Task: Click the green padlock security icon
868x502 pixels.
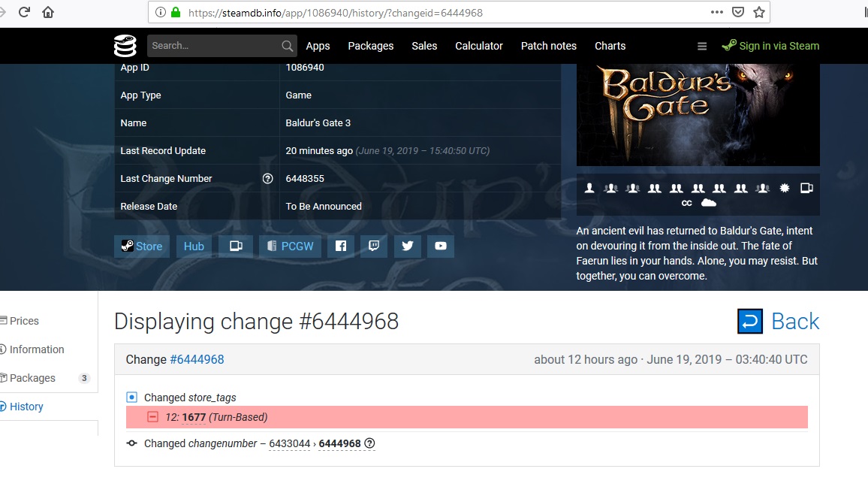Action: click(176, 12)
